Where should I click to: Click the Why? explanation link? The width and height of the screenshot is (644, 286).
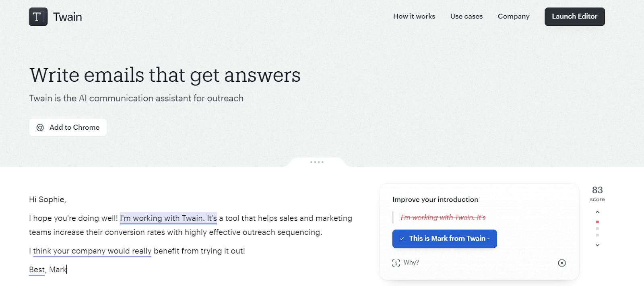(411, 263)
